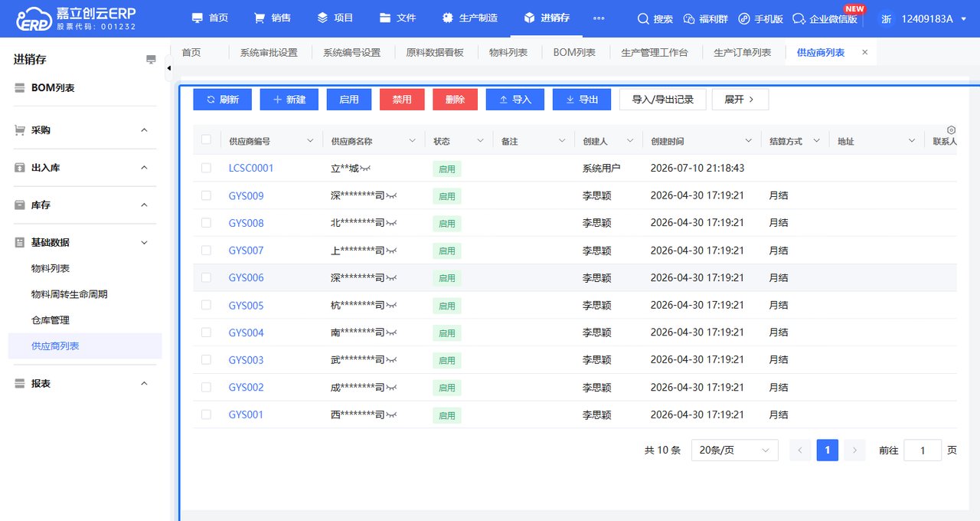Open the 销售 top menu
This screenshot has height=521, width=980.
pos(273,18)
